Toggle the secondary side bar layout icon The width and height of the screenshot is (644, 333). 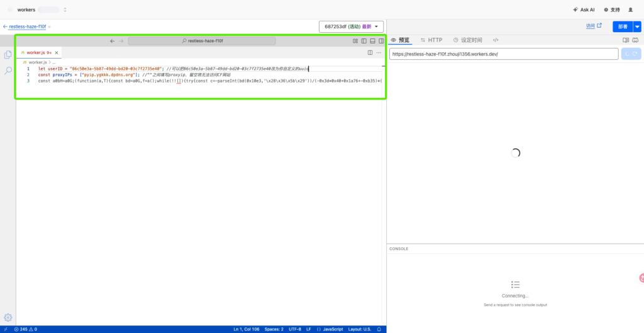click(x=381, y=41)
